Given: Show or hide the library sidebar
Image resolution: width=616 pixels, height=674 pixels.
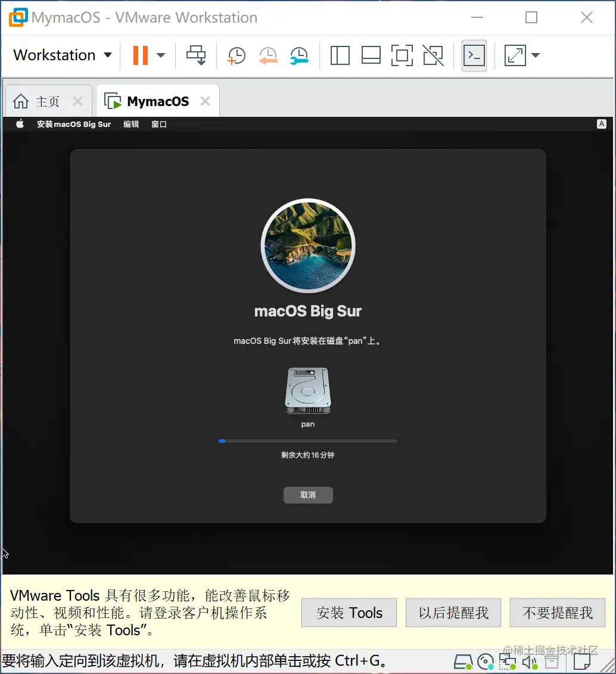Looking at the screenshot, I should pos(340,55).
